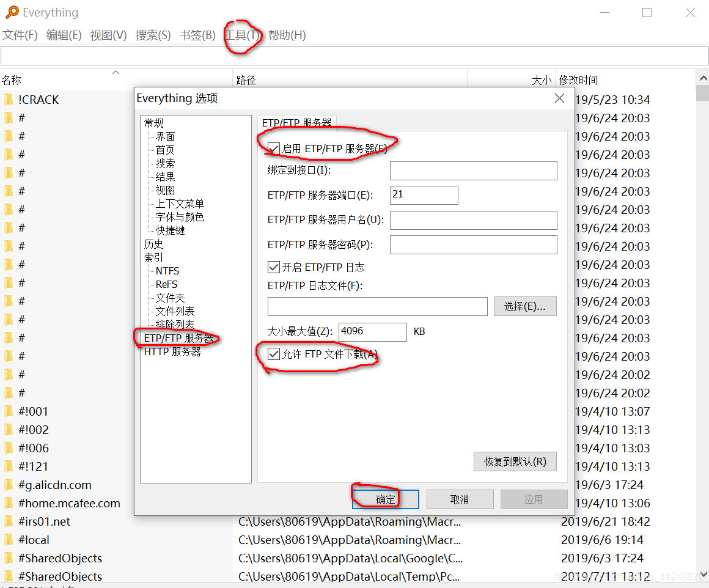Select 文件夹 in the options tree
Screen dimensions: 709x588
[x=170, y=298]
